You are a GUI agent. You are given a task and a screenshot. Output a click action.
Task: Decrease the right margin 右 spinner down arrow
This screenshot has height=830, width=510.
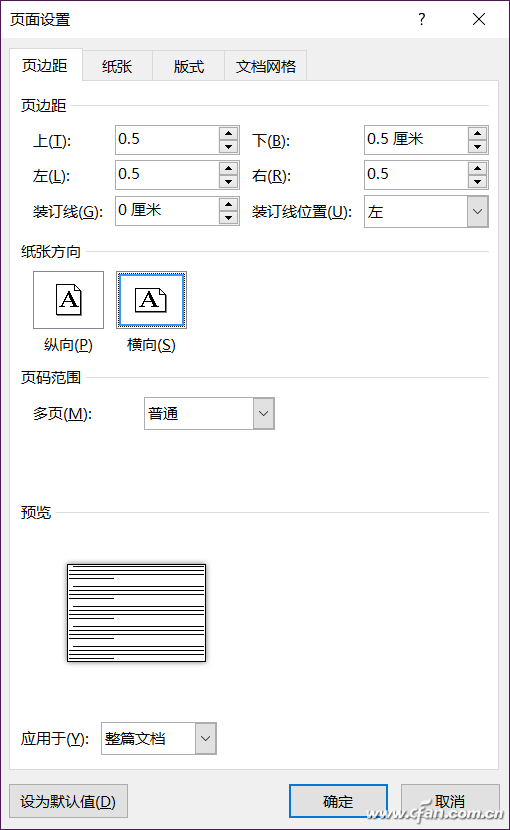(477, 182)
